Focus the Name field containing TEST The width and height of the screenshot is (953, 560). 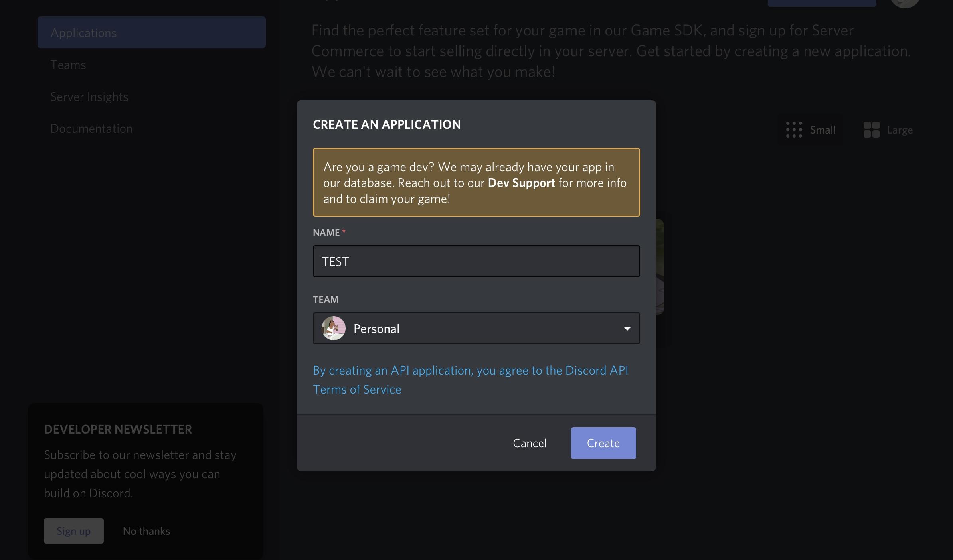pos(476,261)
